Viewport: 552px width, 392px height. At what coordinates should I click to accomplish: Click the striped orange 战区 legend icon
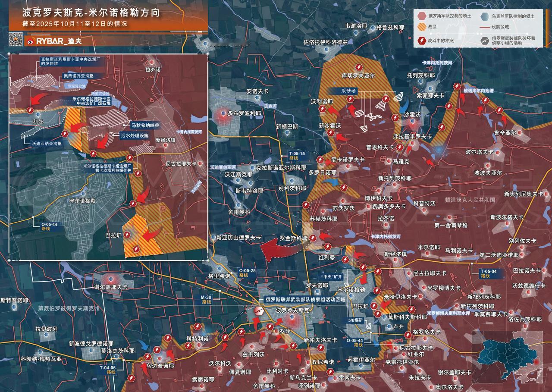point(421,27)
